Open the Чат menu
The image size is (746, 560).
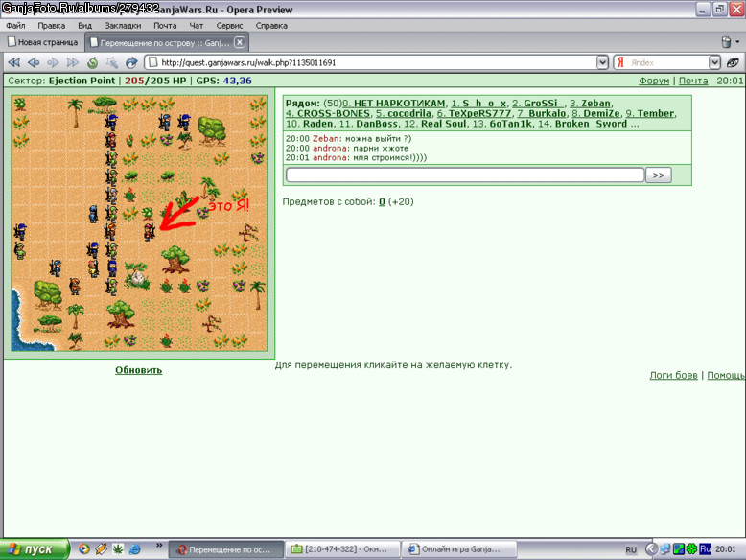click(196, 26)
